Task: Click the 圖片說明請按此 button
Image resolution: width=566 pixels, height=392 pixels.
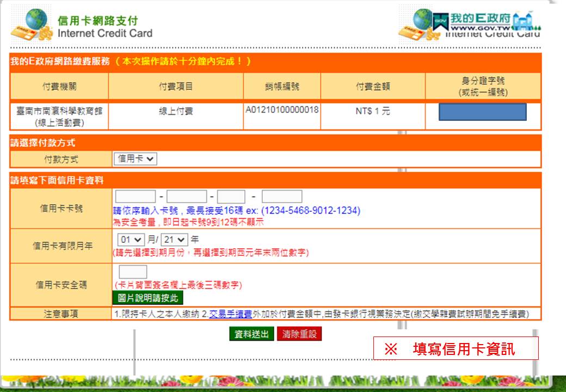Action: (148, 298)
